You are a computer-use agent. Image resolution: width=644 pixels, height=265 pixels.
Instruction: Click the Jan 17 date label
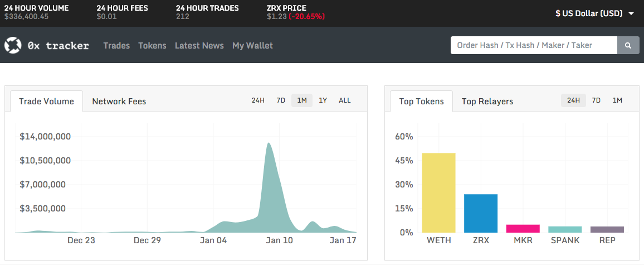(343, 240)
